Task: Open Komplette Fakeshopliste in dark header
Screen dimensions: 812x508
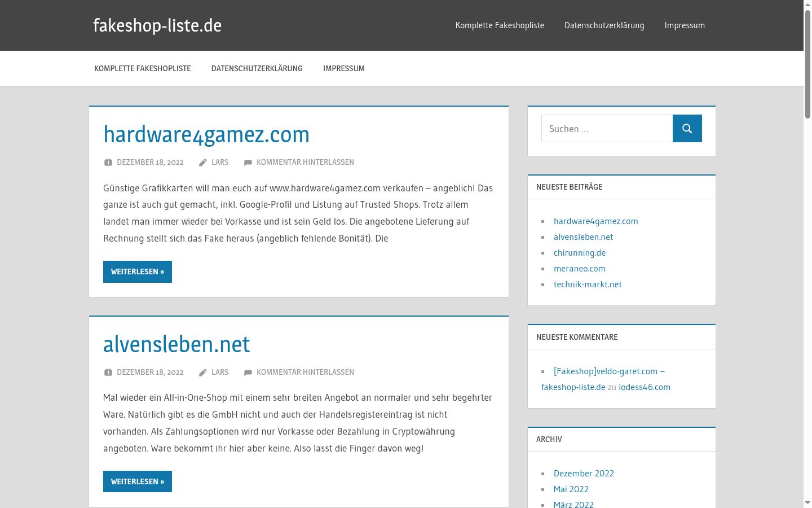Action: point(500,25)
